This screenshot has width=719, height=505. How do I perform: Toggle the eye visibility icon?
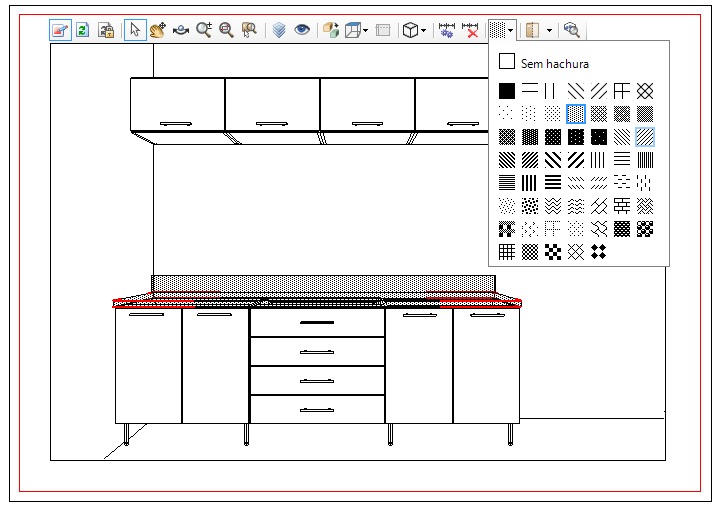(x=302, y=30)
